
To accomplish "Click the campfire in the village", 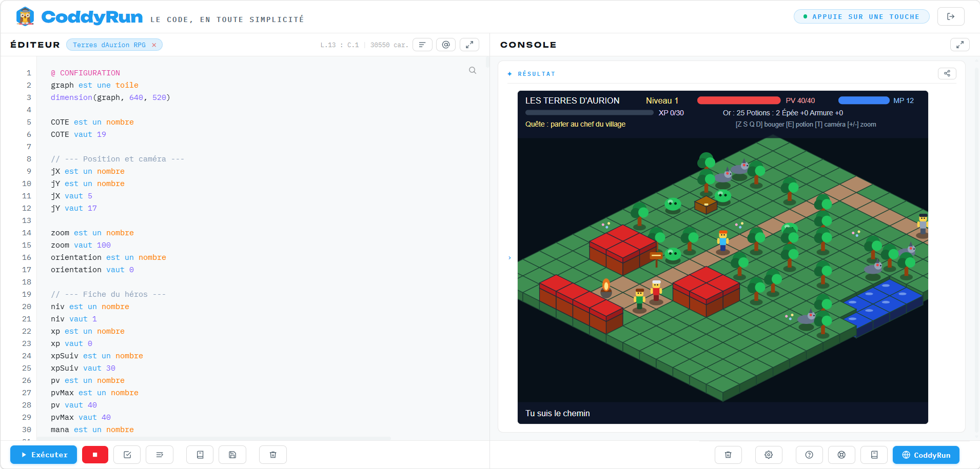I will point(606,288).
